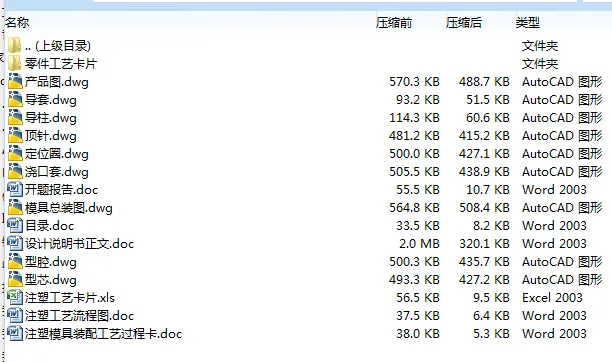
Task: Click the 5.3 KB compressed size value
Action: click(x=491, y=333)
